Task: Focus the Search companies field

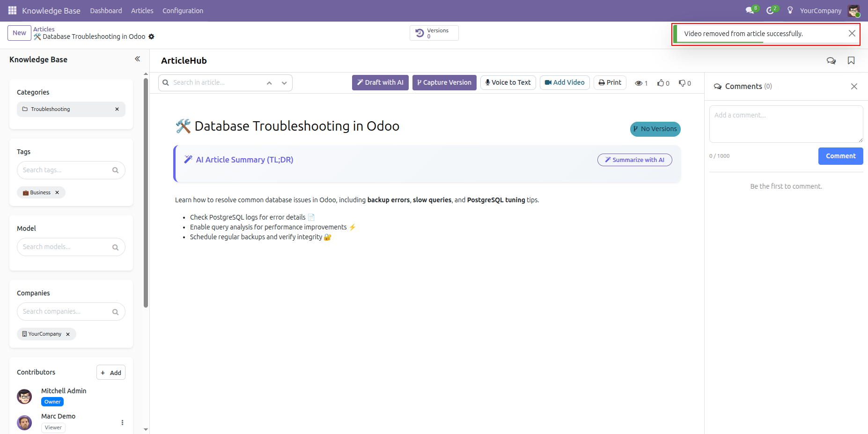Action: tap(71, 312)
